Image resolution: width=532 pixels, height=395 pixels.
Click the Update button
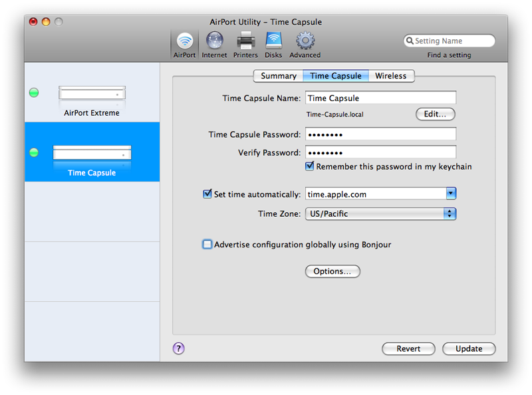pyautogui.click(x=469, y=348)
